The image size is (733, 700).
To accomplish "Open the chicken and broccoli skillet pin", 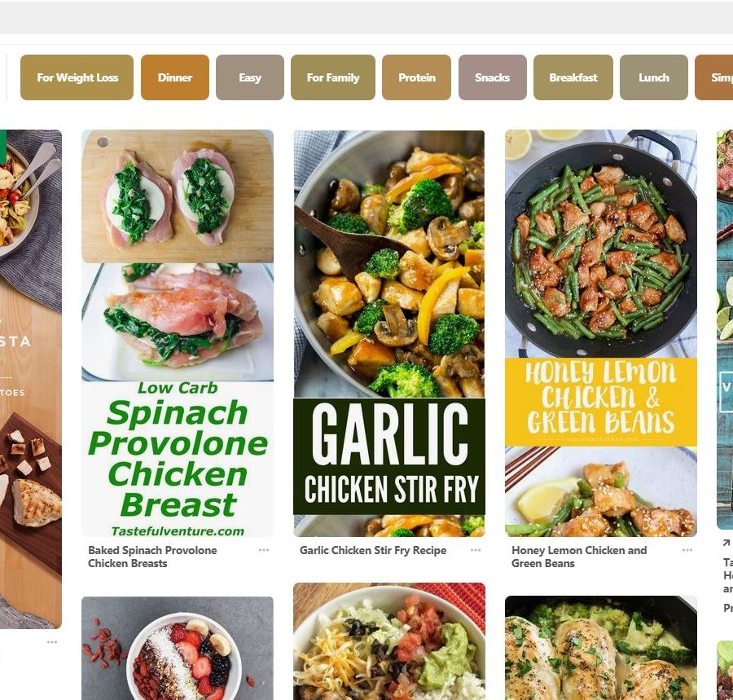I will pos(601,648).
